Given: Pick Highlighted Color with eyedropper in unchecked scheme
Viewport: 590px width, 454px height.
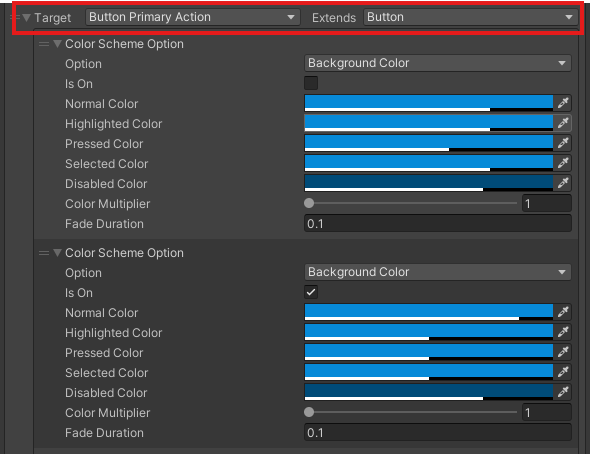Looking at the screenshot, I should (x=563, y=123).
